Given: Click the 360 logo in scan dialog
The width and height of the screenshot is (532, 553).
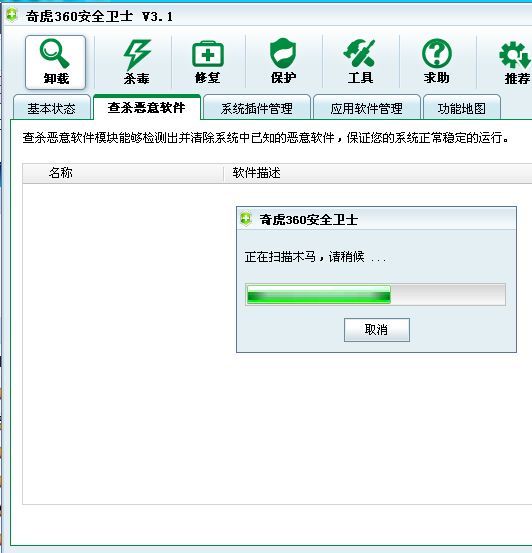Looking at the screenshot, I should pyautogui.click(x=246, y=219).
